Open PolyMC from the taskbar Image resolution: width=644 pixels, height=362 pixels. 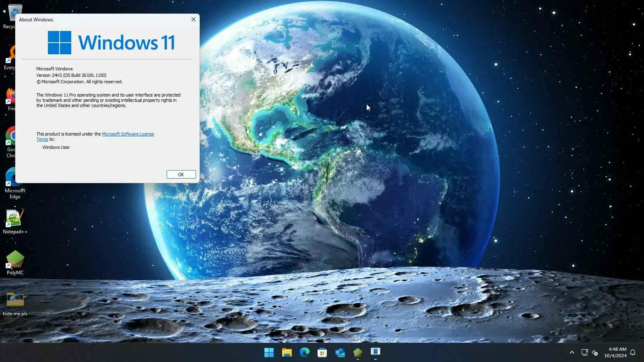coord(358,353)
